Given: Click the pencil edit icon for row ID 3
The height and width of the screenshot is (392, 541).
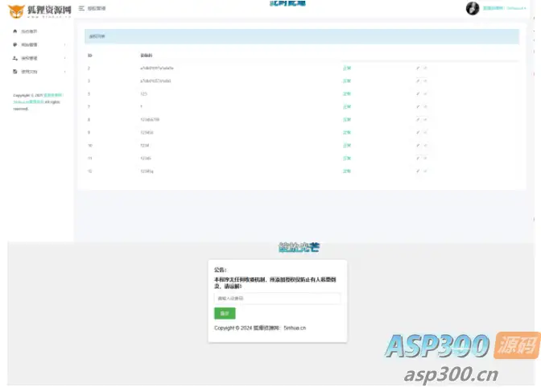Looking at the screenshot, I should pyautogui.click(x=418, y=81).
